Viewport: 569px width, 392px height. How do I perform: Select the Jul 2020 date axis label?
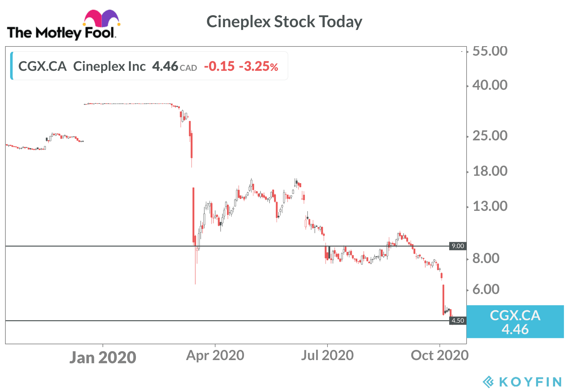(327, 355)
